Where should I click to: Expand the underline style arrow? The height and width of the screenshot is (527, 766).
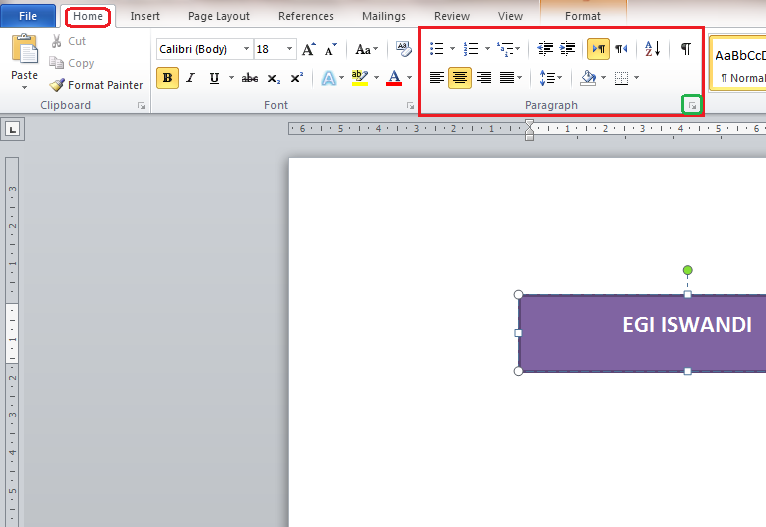[x=231, y=78]
